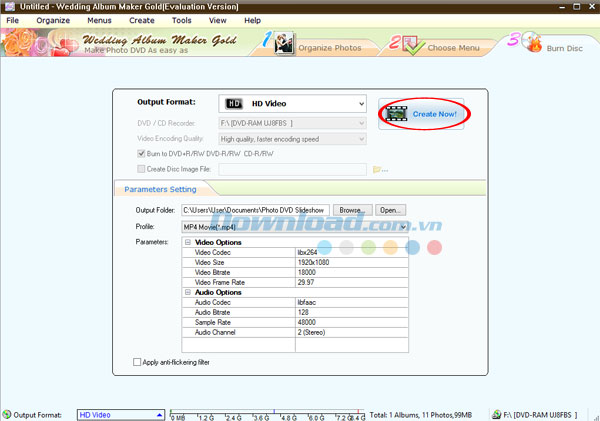Collapse the Video Options group

(188, 242)
